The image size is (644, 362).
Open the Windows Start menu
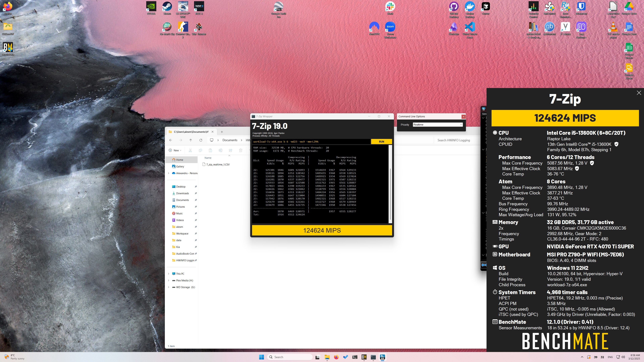(x=261, y=357)
